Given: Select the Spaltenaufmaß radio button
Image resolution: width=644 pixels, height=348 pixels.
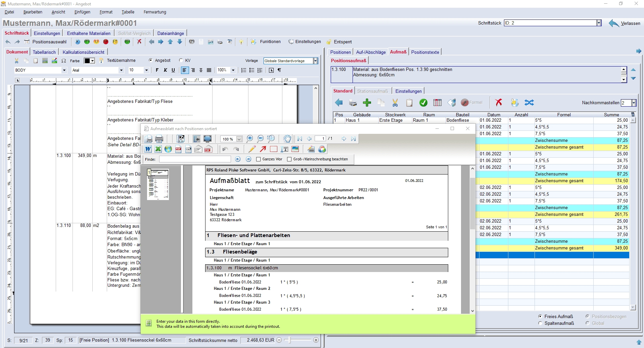Looking at the screenshot, I should (540, 323).
